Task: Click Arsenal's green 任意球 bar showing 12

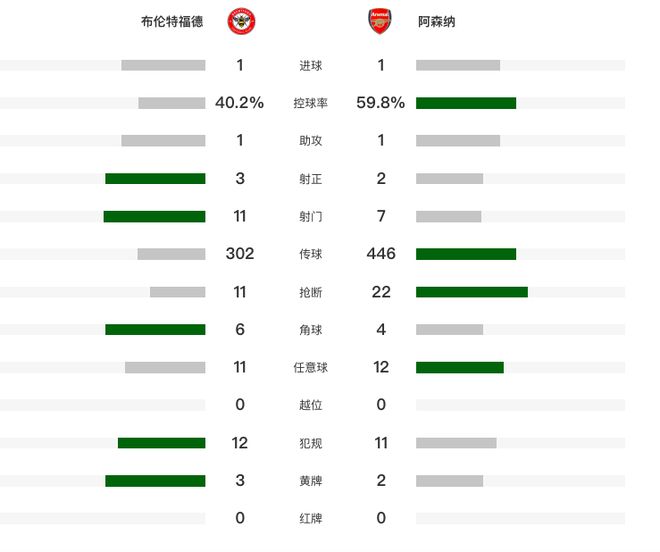Action: point(460,367)
